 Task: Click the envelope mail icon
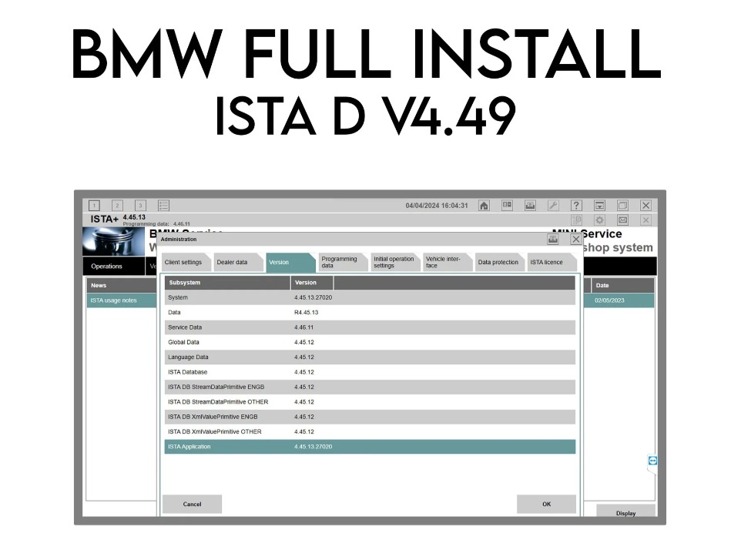click(622, 220)
